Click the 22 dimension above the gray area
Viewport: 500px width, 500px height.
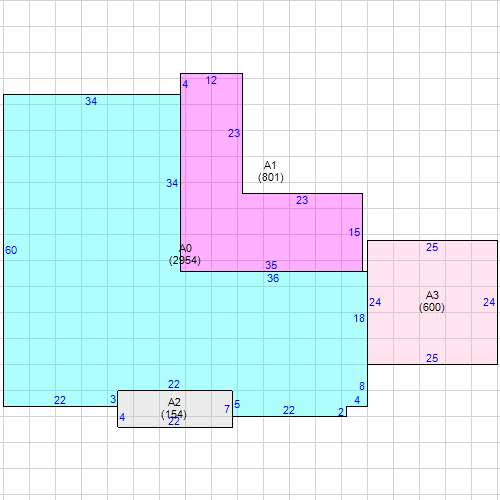coord(174,384)
